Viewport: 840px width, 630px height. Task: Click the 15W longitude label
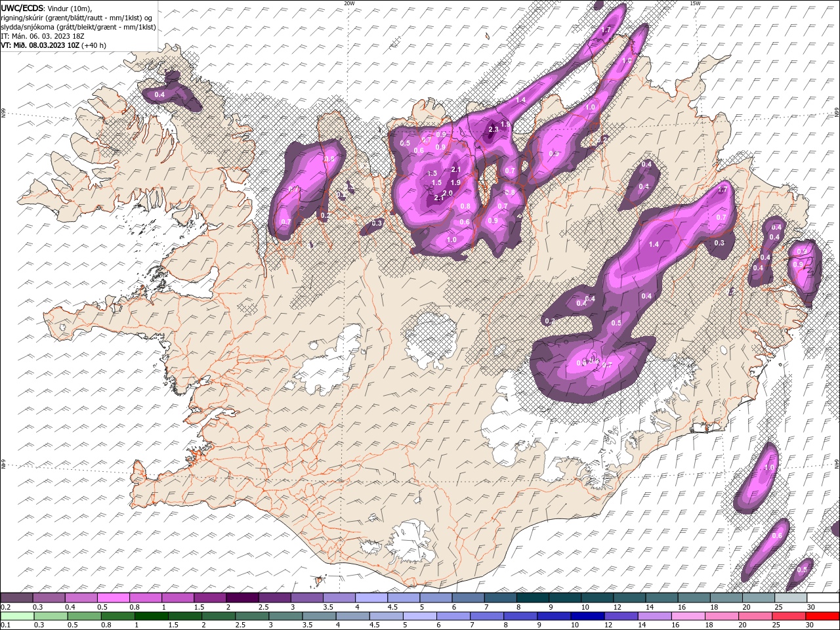click(x=695, y=3)
